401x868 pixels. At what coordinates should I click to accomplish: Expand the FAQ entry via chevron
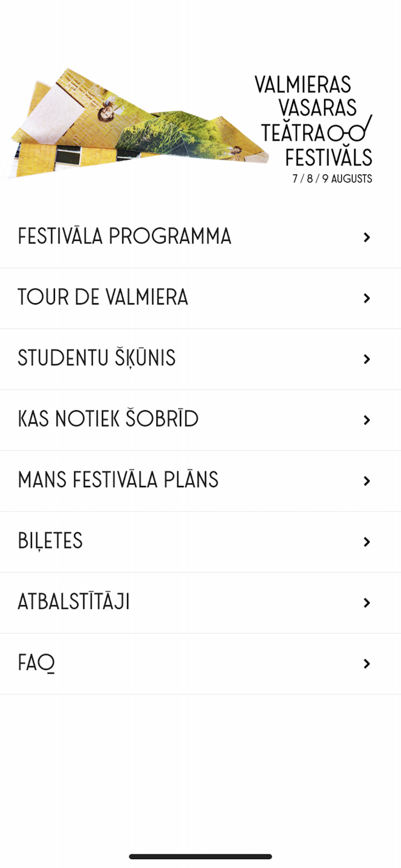coord(367,664)
